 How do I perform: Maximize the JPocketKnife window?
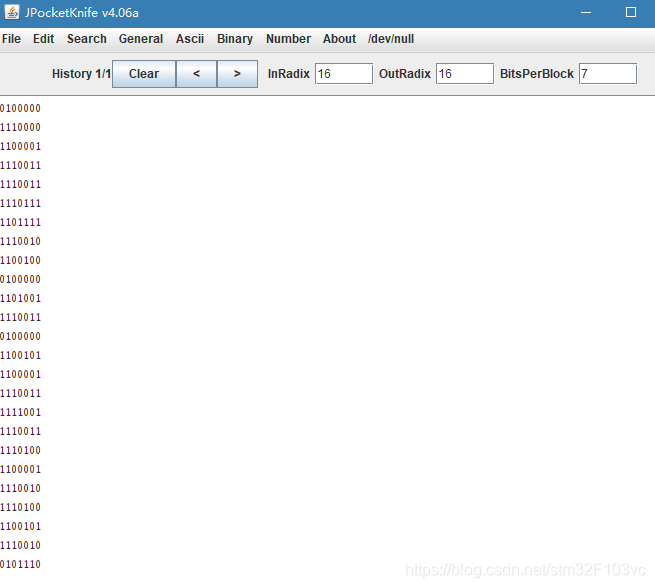(x=631, y=13)
